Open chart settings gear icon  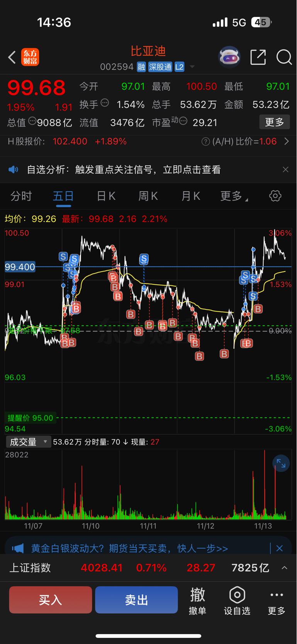click(275, 196)
